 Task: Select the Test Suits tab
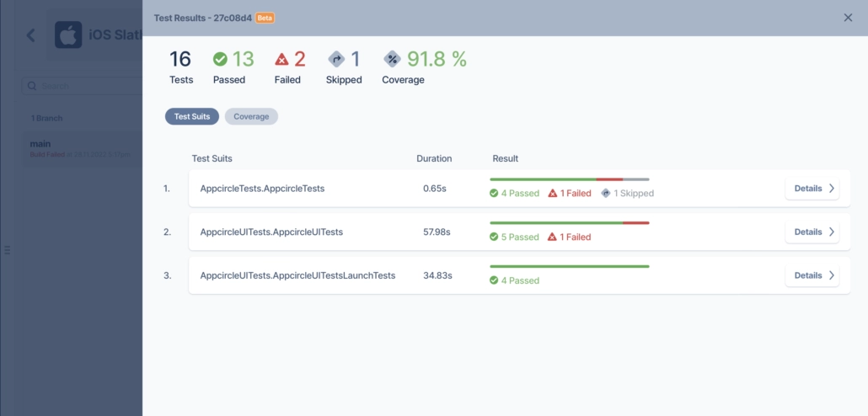(x=192, y=117)
